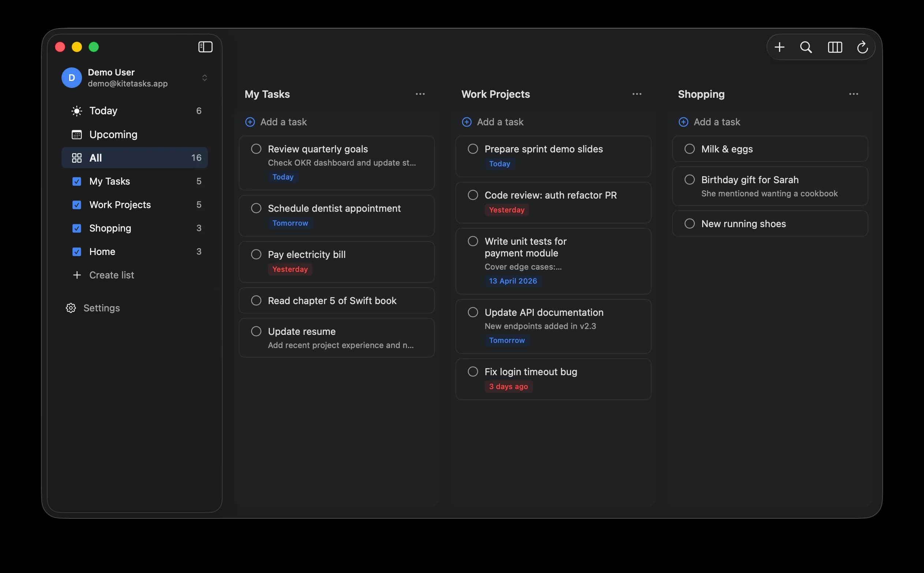Open the My Tasks options menu
Screen dimensions: 924x573
click(x=420, y=93)
